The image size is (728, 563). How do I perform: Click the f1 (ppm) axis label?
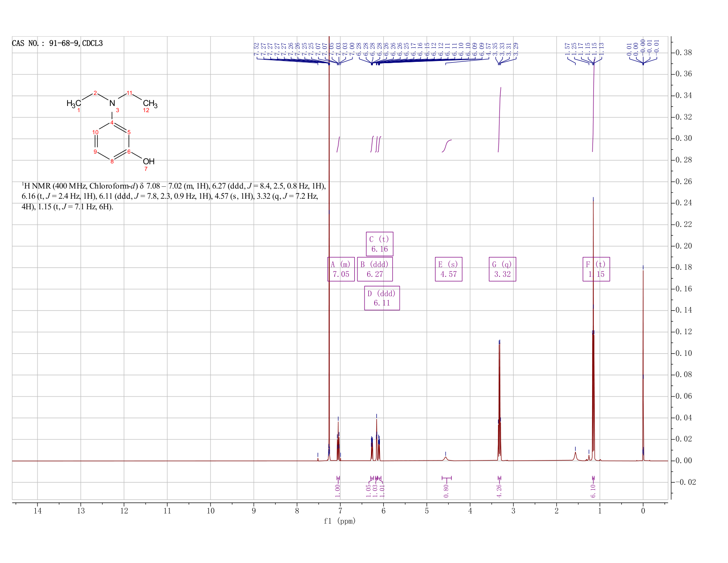340,521
